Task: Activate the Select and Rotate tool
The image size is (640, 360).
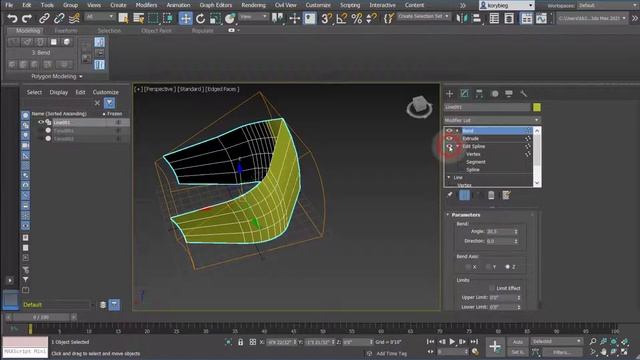Action: coord(200,18)
